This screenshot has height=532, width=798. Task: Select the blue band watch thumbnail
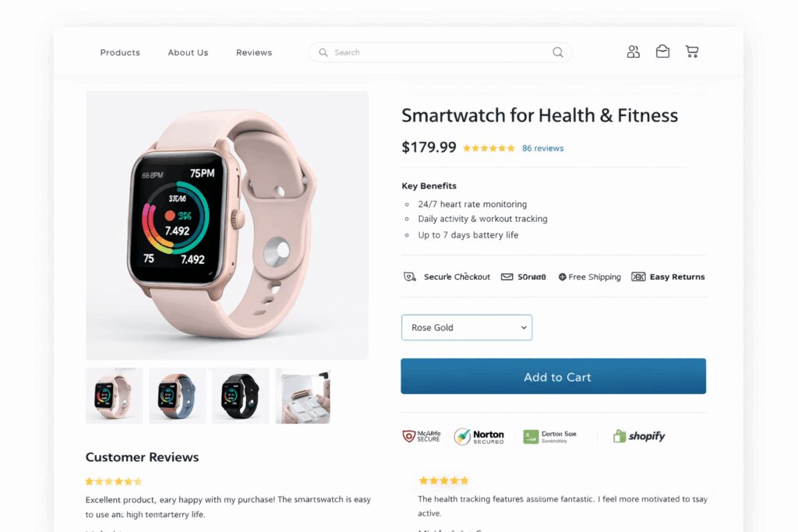[177, 396]
